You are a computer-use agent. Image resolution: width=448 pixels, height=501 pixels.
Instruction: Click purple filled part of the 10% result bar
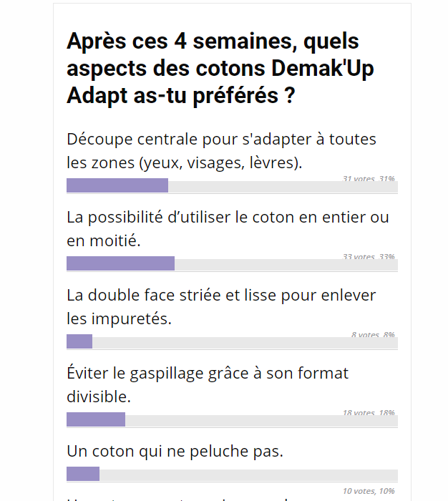tap(83, 474)
